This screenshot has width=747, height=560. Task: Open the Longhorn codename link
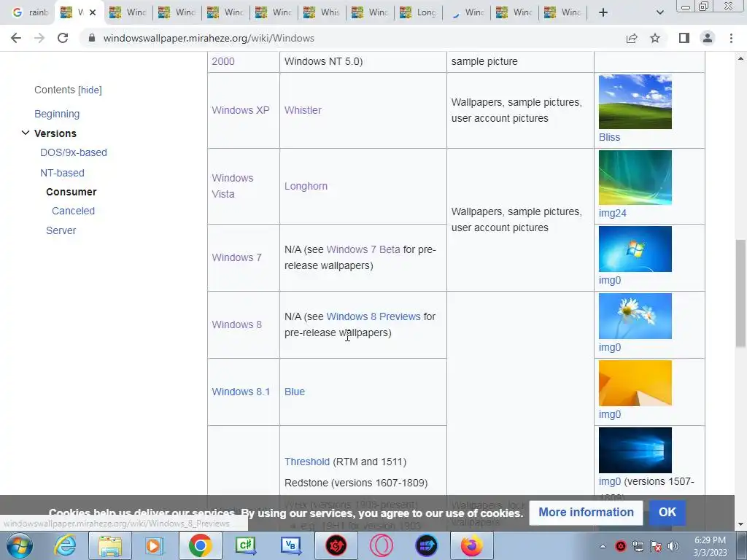tap(306, 186)
